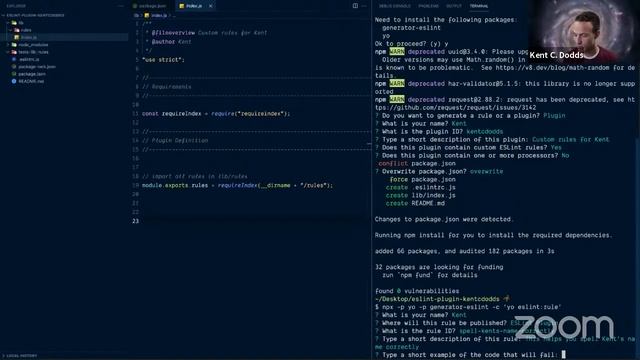Screen dimensions: 640x360
Task: Click the 'Requirements' comment line
Action: tap(167, 87)
